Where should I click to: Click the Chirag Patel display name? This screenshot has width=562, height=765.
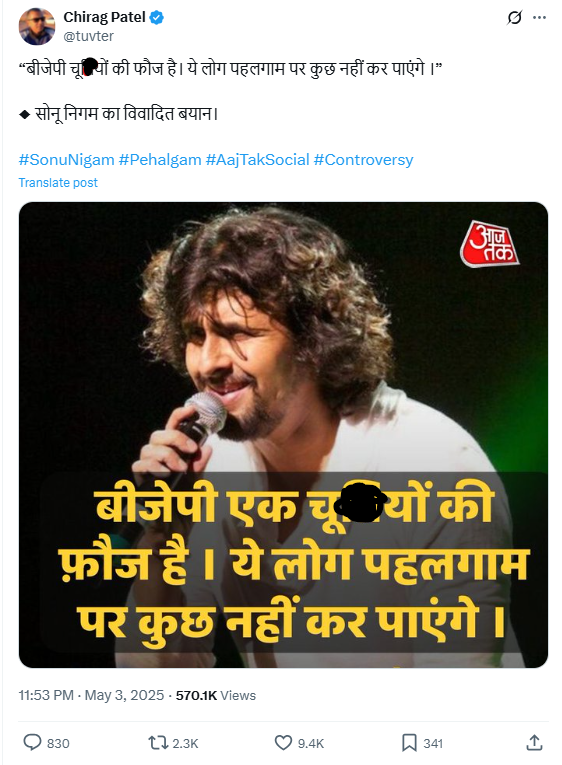pyautogui.click(x=104, y=17)
